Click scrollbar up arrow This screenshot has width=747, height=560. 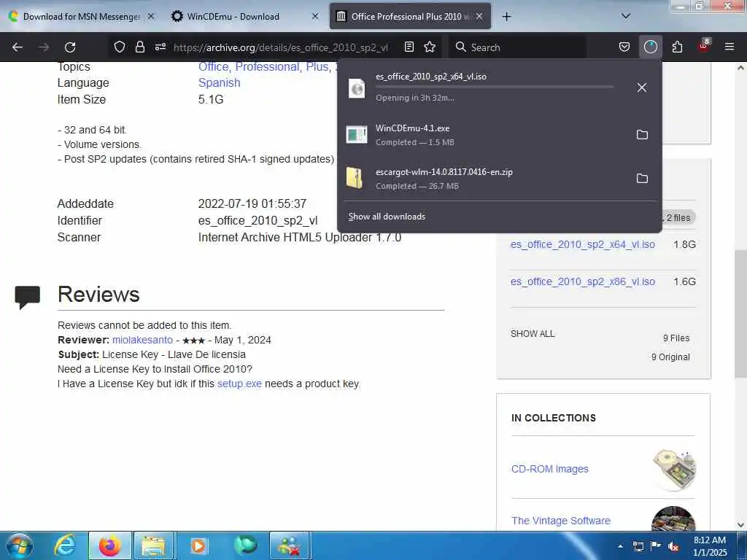740,68
